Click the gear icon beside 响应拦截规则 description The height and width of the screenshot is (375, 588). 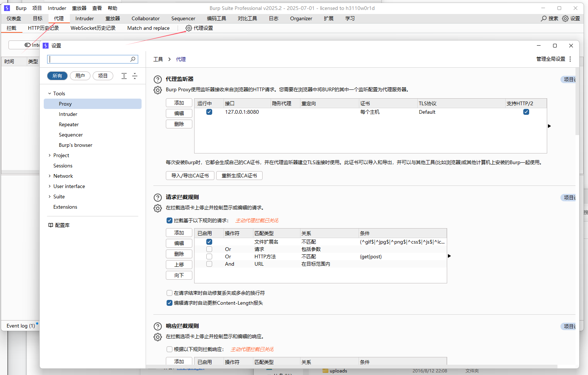tap(158, 337)
